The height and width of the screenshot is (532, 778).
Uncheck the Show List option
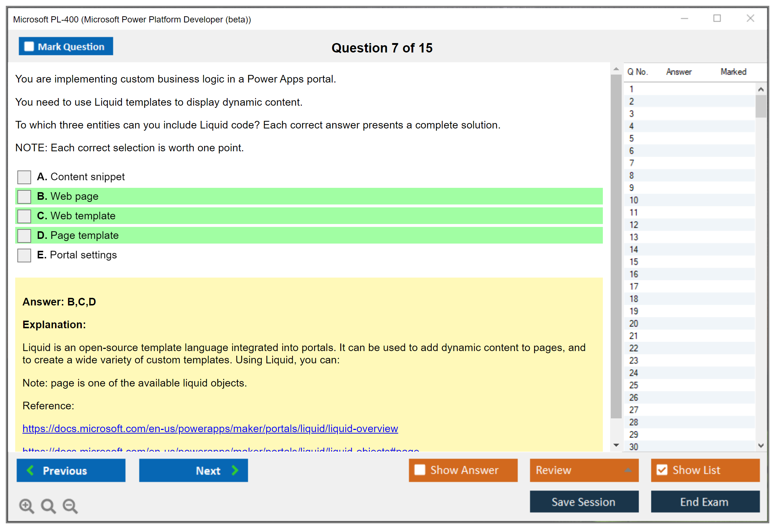click(662, 470)
